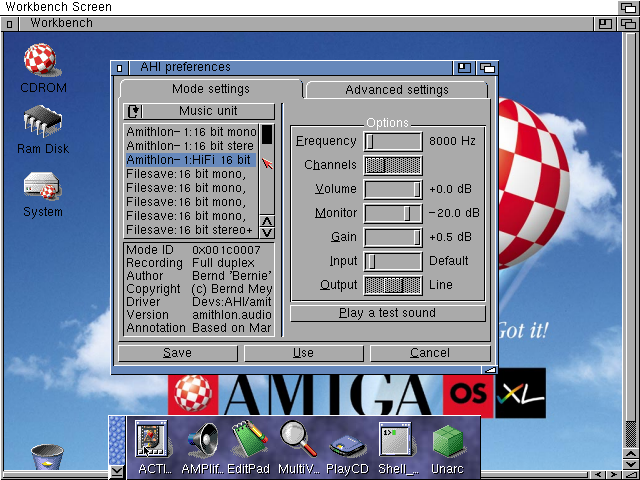Click the Volume slider

[x=393, y=189]
